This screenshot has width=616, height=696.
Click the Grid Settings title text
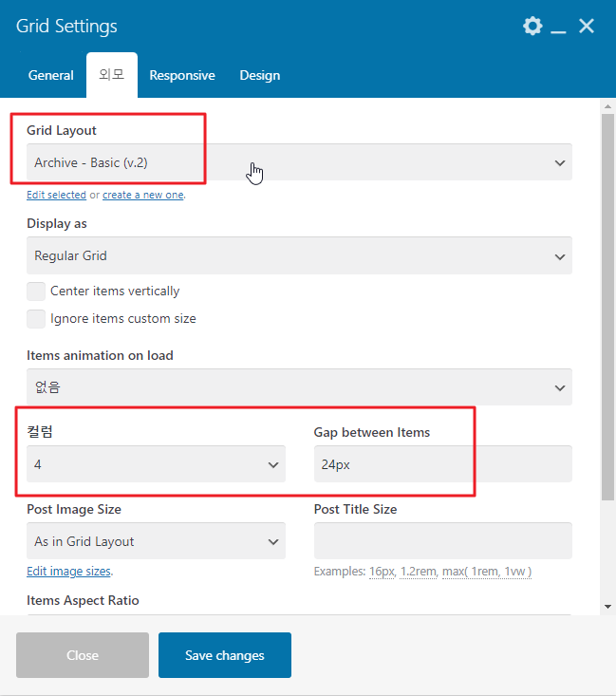click(x=66, y=27)
